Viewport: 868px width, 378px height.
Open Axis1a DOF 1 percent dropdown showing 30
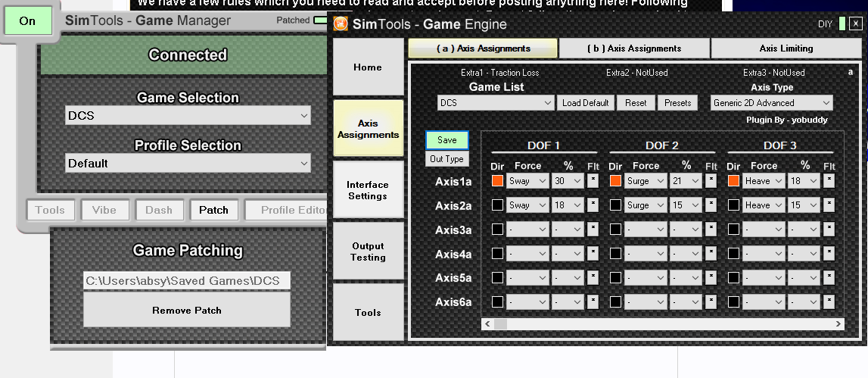point(568,181)
